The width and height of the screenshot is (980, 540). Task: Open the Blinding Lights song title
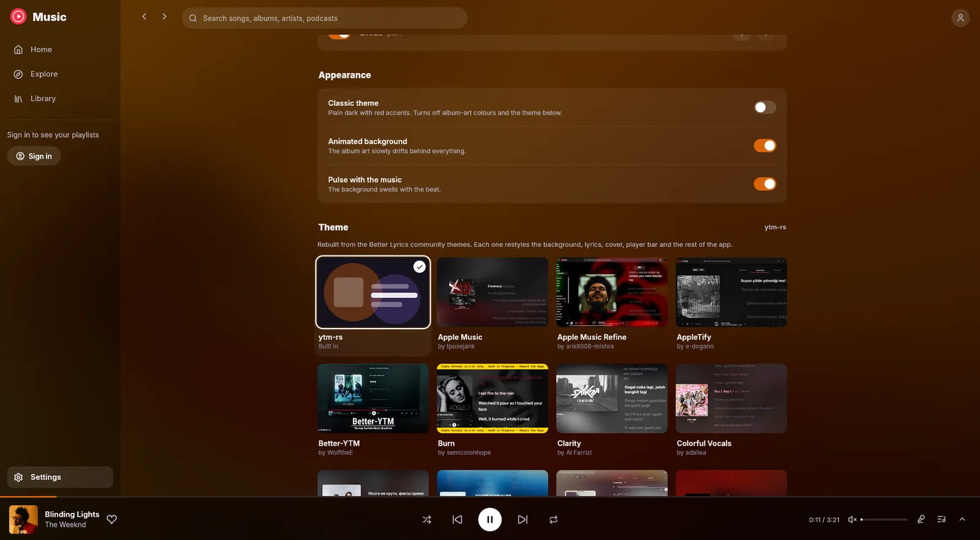click(x=72, y=514)
